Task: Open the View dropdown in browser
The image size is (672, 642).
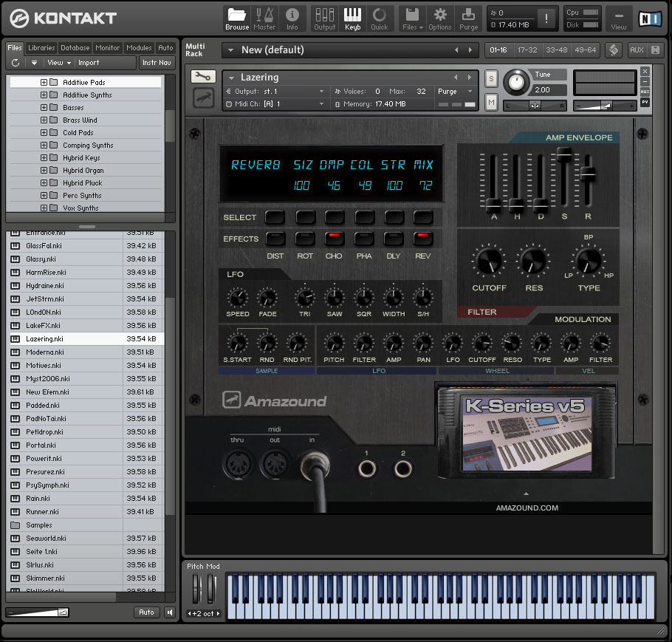Action: (x=59, y=63)
